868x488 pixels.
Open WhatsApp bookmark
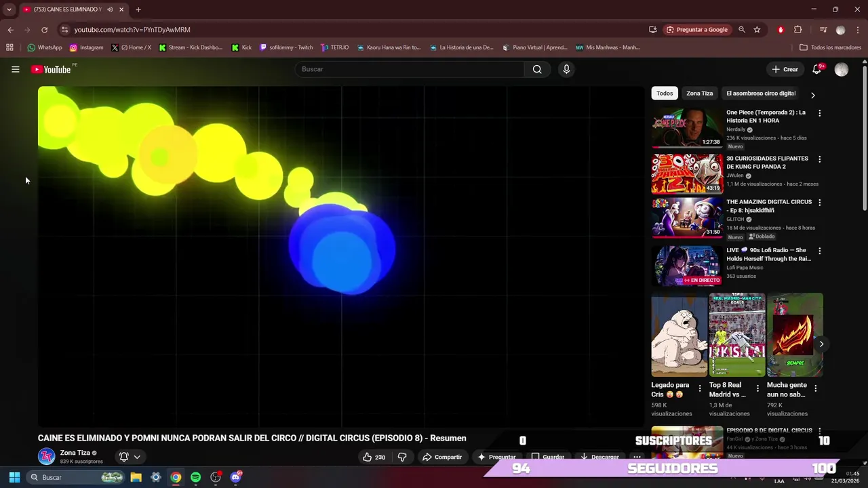click(x=45, y=47)
